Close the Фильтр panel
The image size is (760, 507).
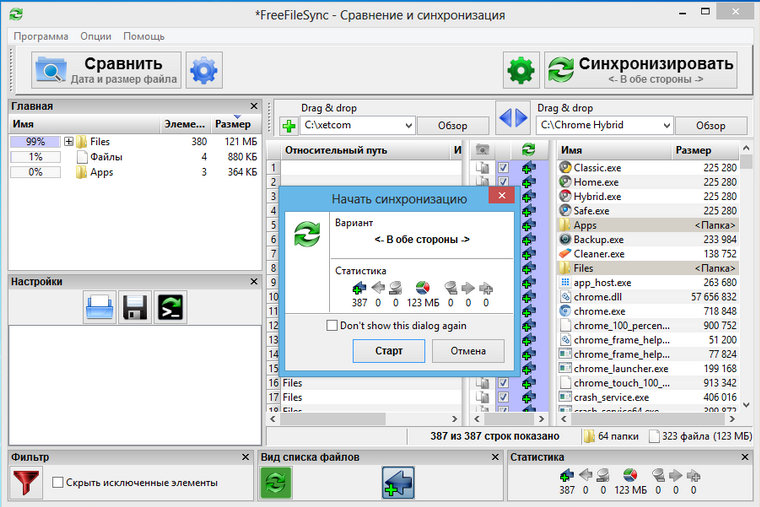[x=245, y=457]
